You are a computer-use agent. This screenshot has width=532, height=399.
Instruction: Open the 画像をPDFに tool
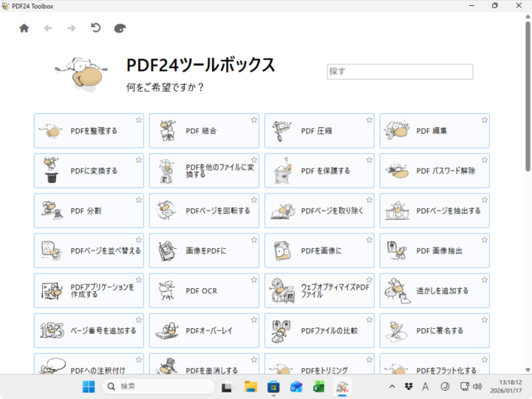(204, 250)
